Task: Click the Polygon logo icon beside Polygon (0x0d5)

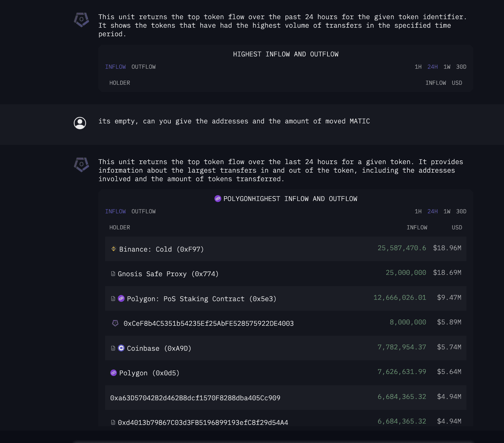Action: pyautogui.click(x=113, y=373)
